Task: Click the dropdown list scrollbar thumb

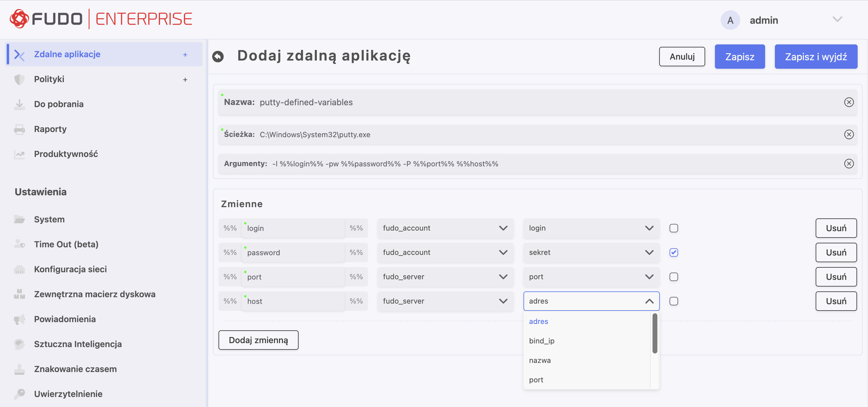Action: coord(654,333)
